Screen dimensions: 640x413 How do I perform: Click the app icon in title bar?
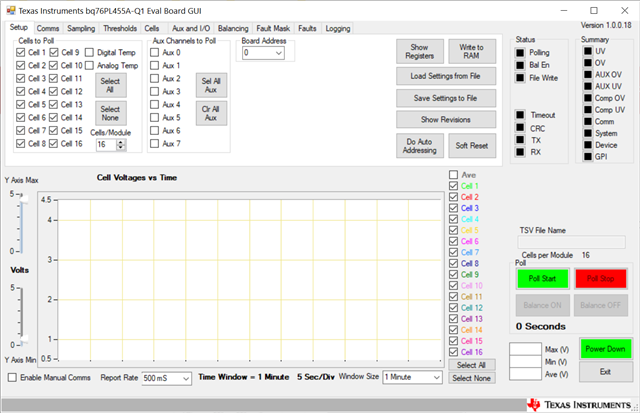tap(11, 10)
